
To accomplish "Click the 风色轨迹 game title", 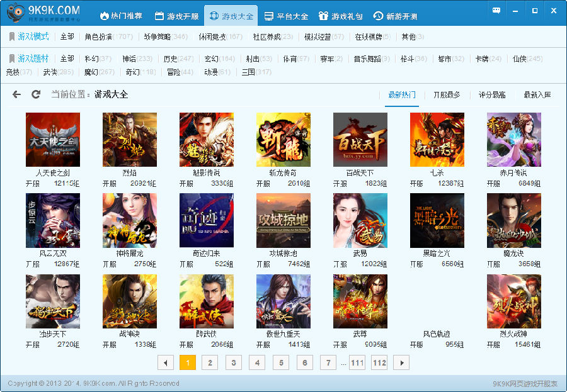I will tap(437, 334).
